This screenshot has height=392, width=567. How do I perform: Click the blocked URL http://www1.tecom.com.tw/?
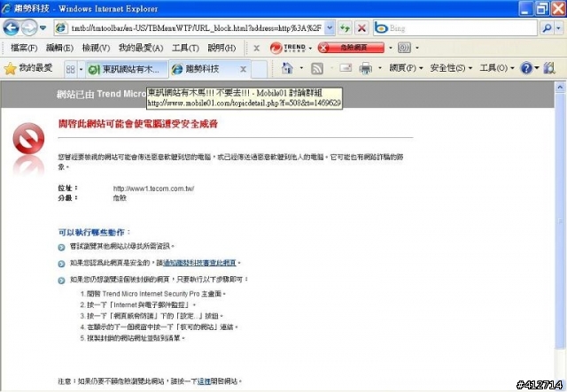(153, 188)
